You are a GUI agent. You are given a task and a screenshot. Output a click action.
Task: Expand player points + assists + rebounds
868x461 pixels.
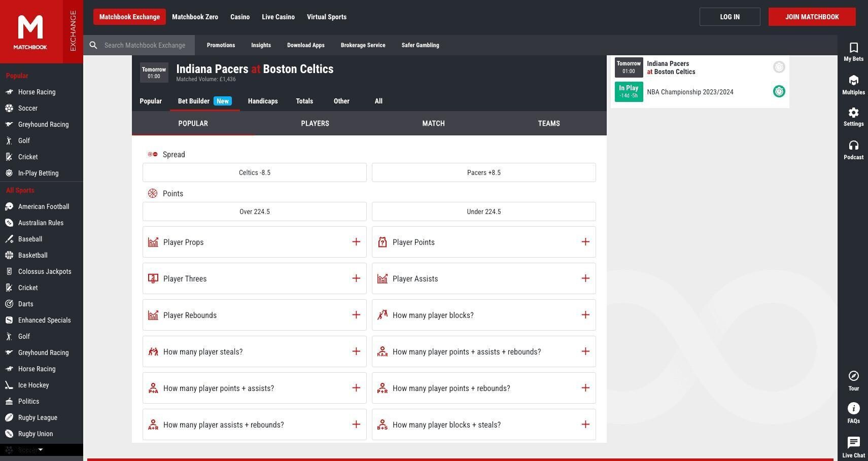tap(585, 351)
